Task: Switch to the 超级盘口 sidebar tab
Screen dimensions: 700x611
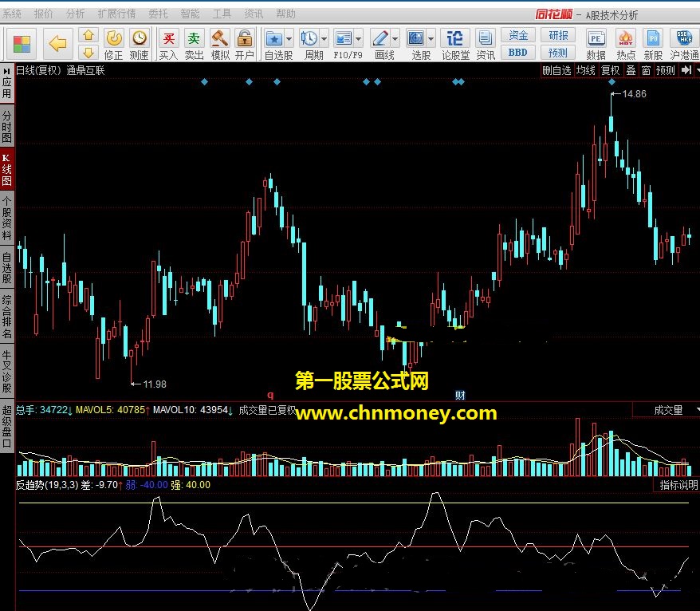Action: tap(6, 427)
